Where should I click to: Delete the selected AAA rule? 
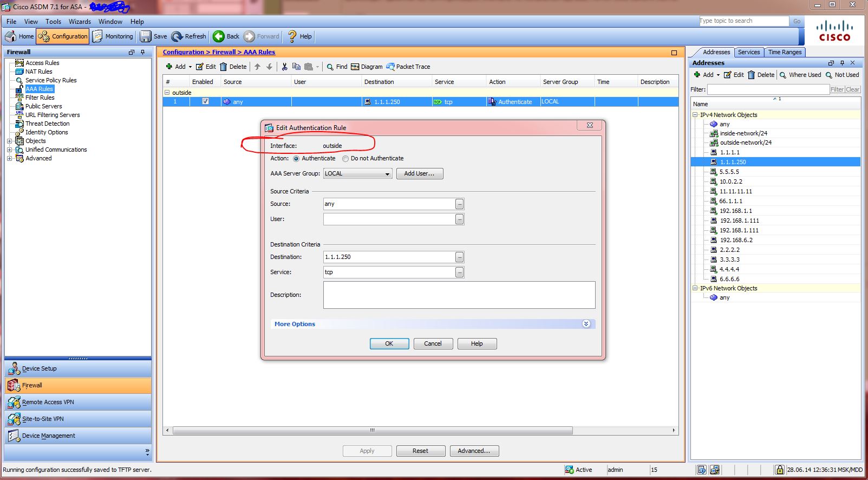point(233,67)
